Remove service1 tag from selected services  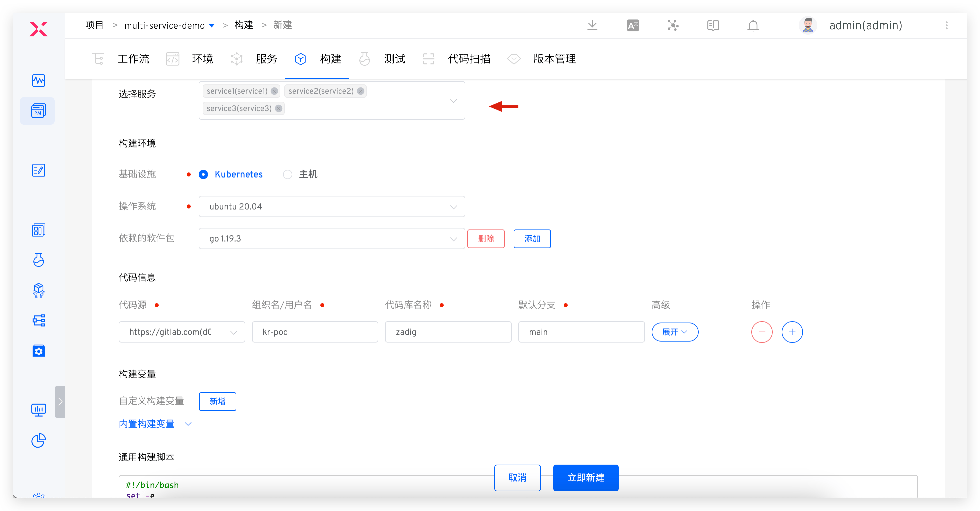(x=274, y=91)
